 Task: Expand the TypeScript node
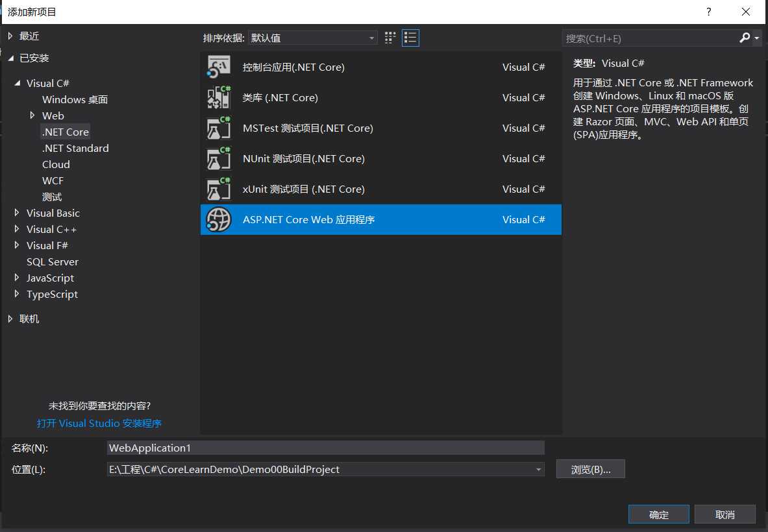[x=17, y=294]
